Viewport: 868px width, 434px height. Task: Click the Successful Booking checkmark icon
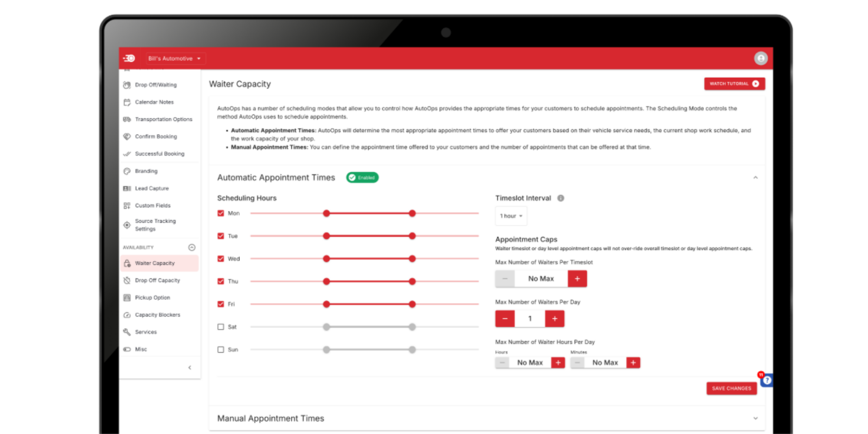pyautogui.click(x=127, y=154)
